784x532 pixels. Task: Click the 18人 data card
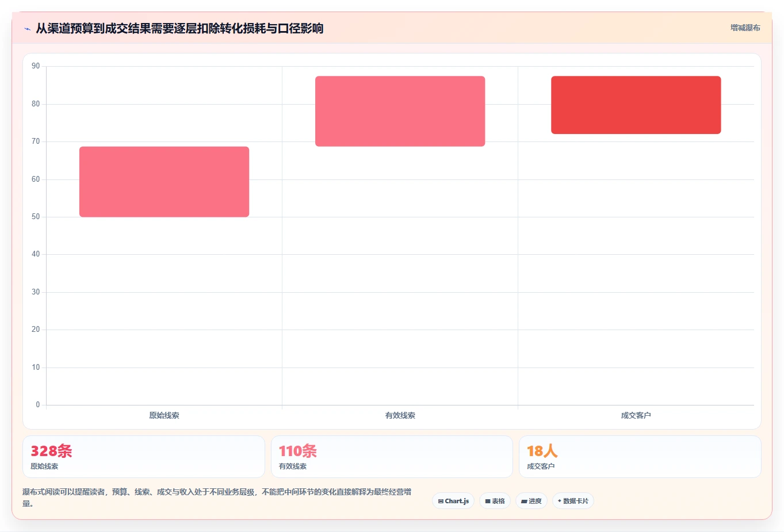point(640,457)
